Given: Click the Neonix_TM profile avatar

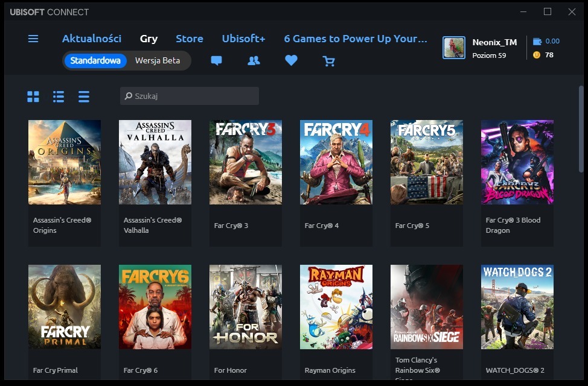Looking at the screenshot, I should (x=454, y=48).
